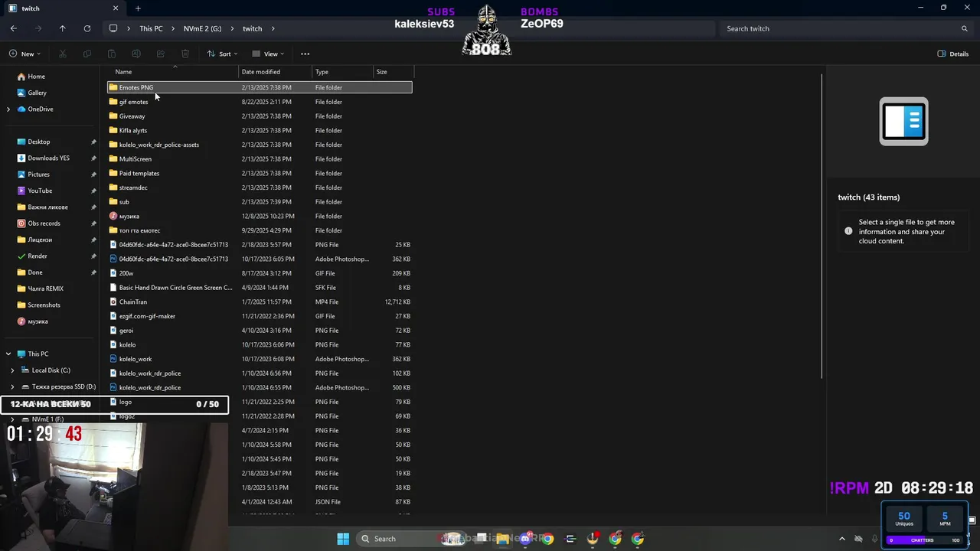The height and width of the screenshot is (551, 980).
Task: Sort by the Type column header
Action: [x=342, y=71]
